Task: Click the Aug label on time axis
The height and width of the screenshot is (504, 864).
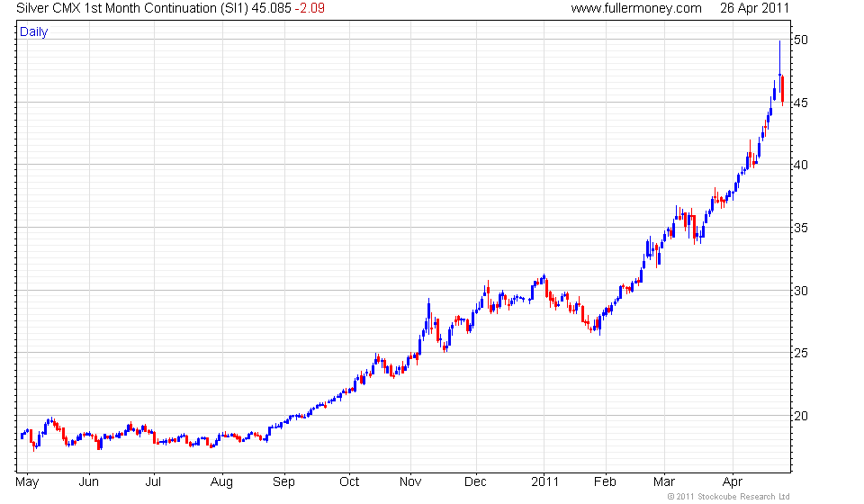Action: [x=221, y=482]
